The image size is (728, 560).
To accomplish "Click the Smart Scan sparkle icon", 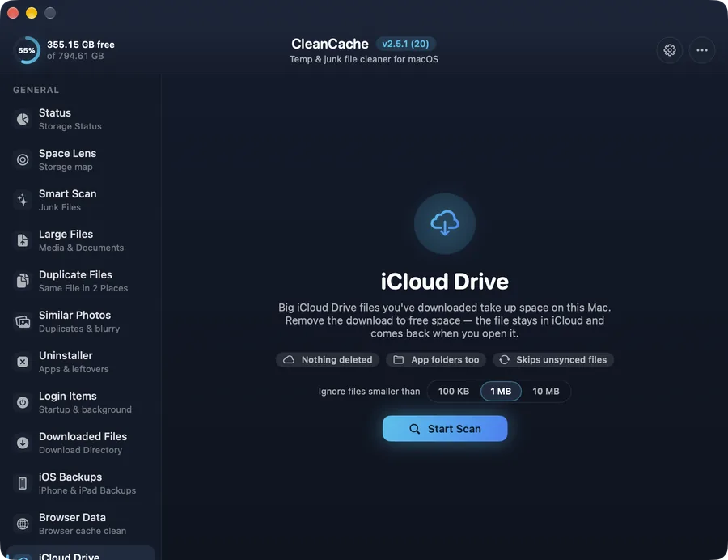I will click(x=23, y=200).
